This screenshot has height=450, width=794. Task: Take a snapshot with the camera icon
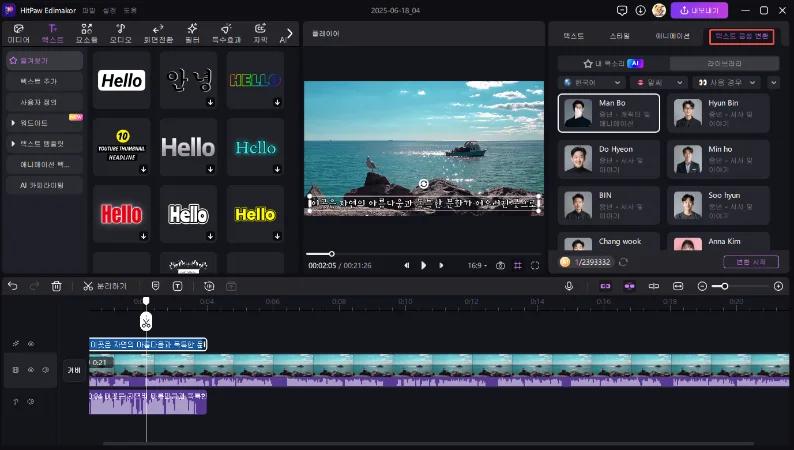click(x=500, y=265)
